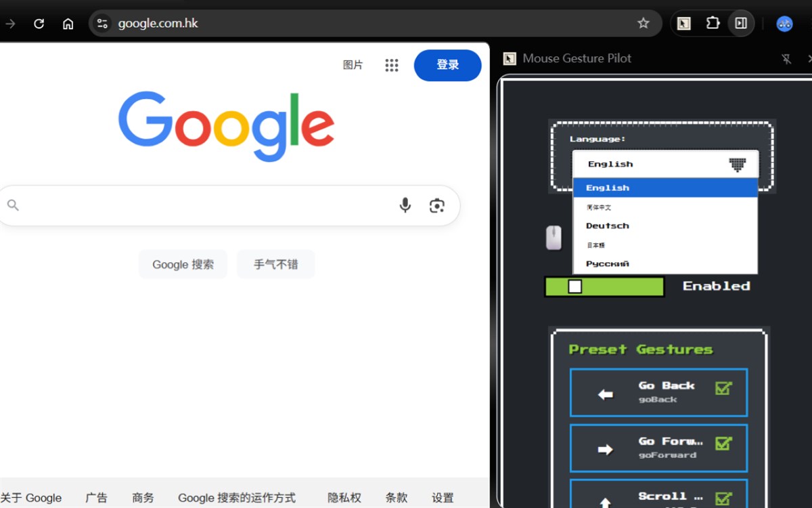This screenshot has width=812, height=508.
Task: Choose 日本語 in the language list
Action: (665, 245)
